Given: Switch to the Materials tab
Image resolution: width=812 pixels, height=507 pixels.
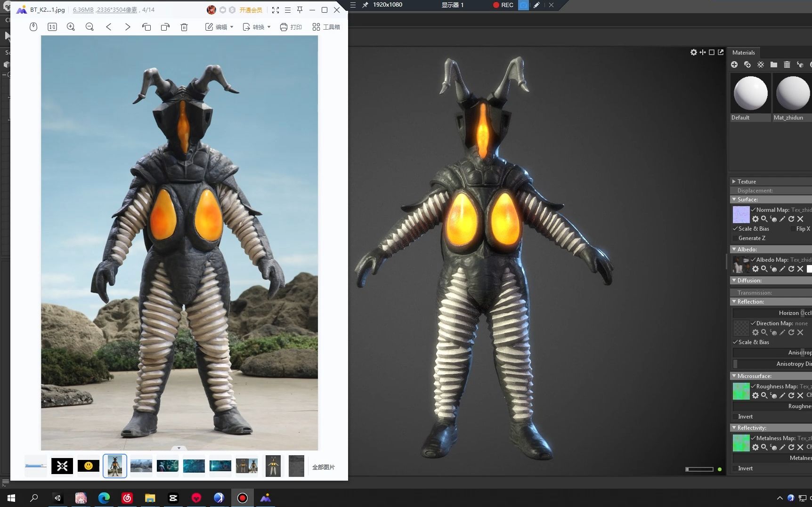Looking at the screenshot, I should 744,53.
